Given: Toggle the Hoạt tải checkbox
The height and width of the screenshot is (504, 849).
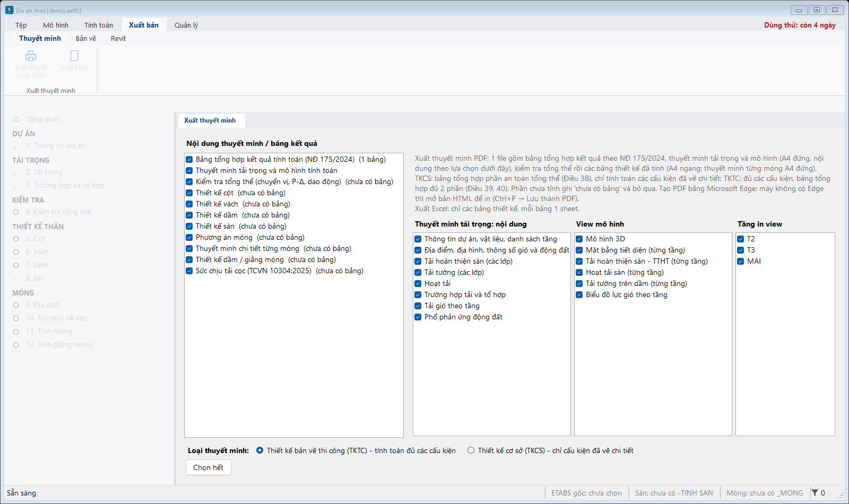Looking at the screenshot, I should click(x=418, y=283).
